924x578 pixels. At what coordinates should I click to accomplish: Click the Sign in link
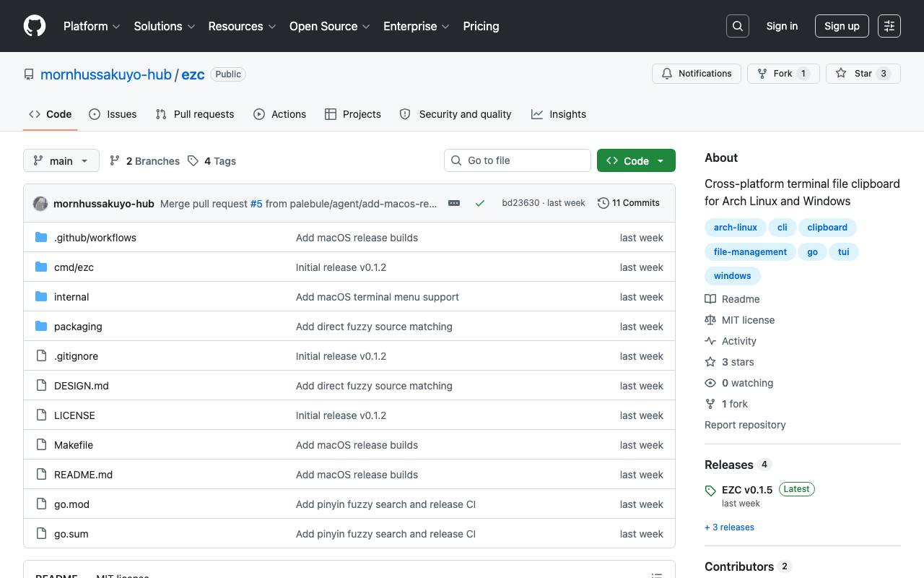[782, 26]
